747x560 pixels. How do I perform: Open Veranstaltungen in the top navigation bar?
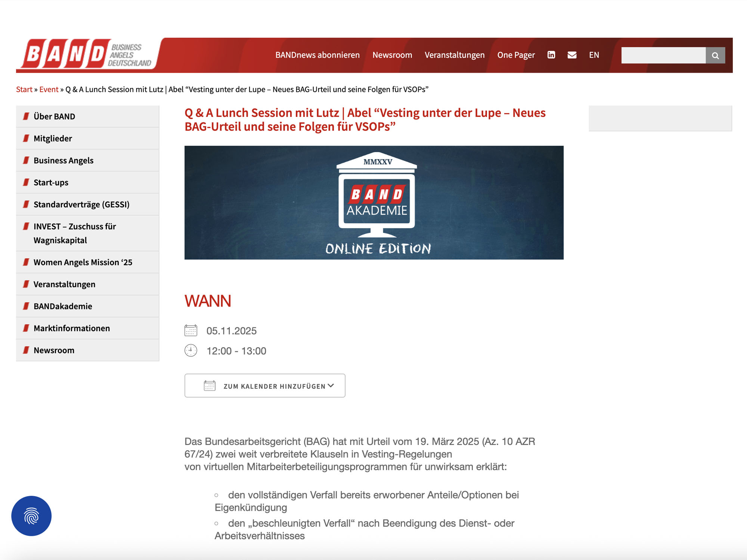[455, 55]
